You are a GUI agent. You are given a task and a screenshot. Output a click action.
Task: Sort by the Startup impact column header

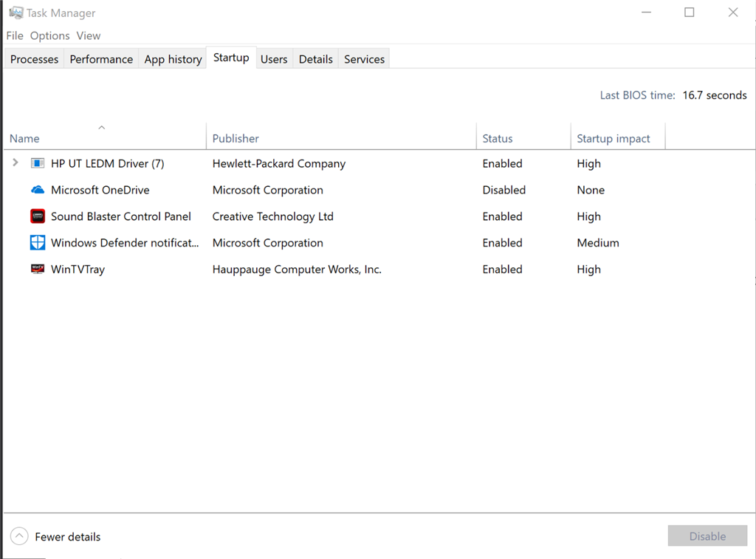[x=618, y=136]
